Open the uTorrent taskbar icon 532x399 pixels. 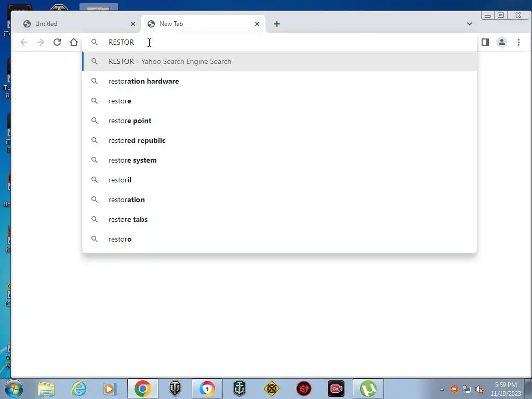tap(368, 389)
